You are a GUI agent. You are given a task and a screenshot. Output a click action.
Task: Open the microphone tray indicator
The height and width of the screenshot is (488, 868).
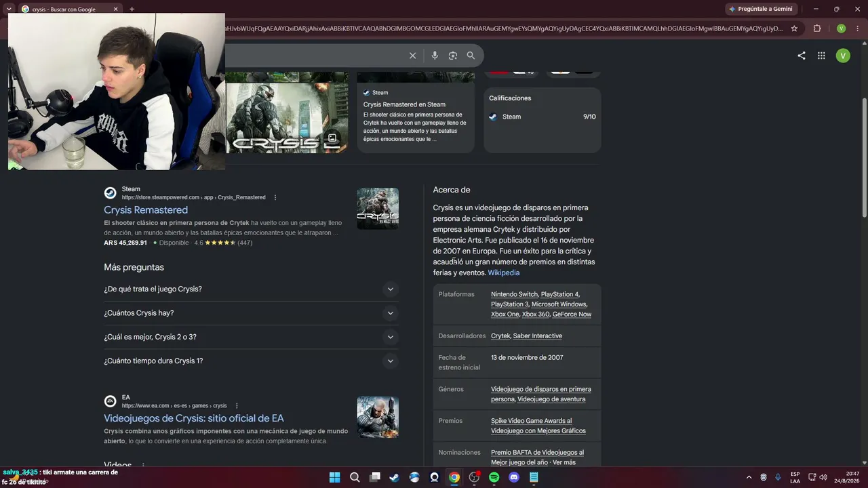pos(778,477)
